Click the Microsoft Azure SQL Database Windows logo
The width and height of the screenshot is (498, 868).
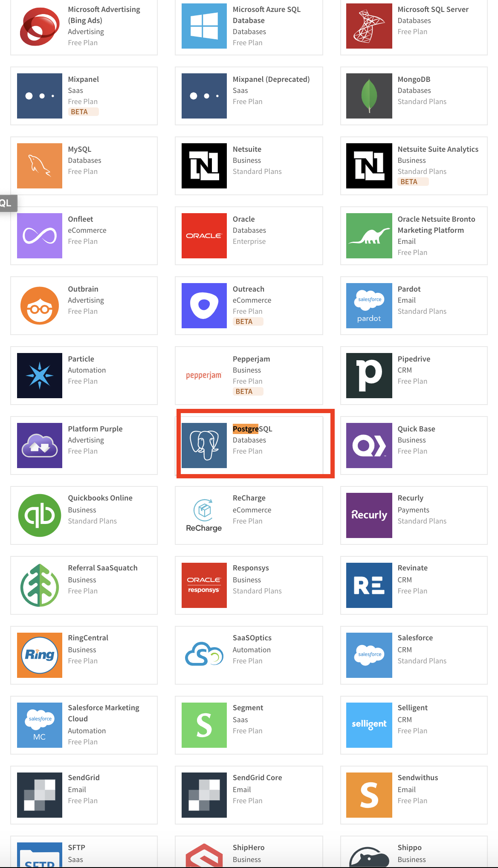[204, 26]
